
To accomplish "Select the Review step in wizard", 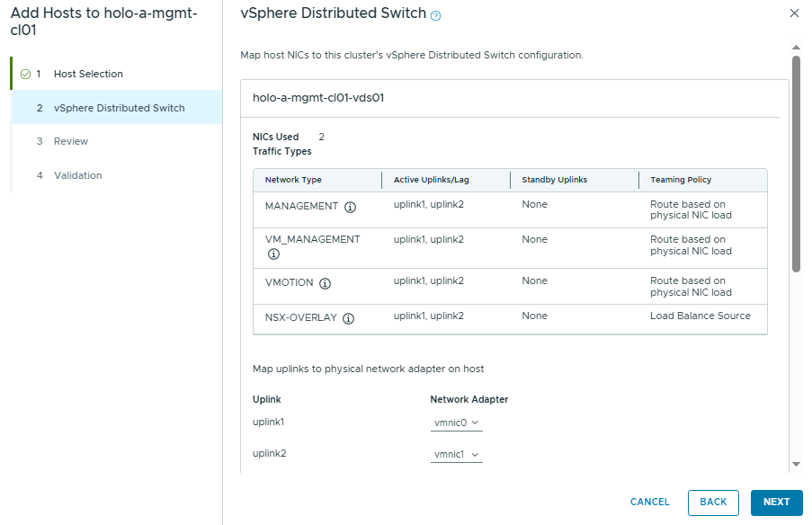I will 71,141.
